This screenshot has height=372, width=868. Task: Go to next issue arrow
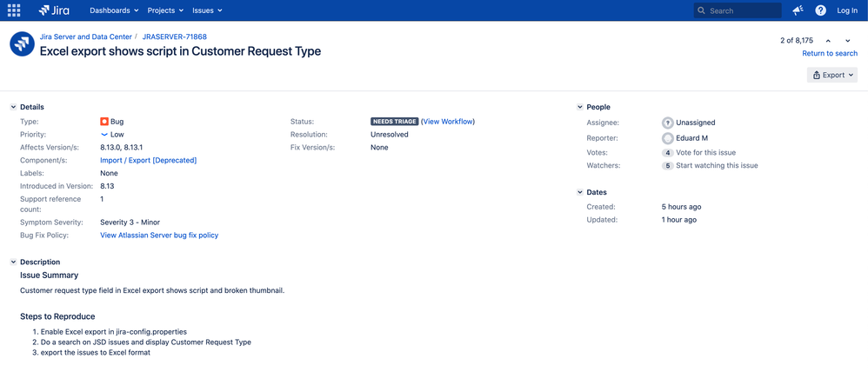coord(847,40)
